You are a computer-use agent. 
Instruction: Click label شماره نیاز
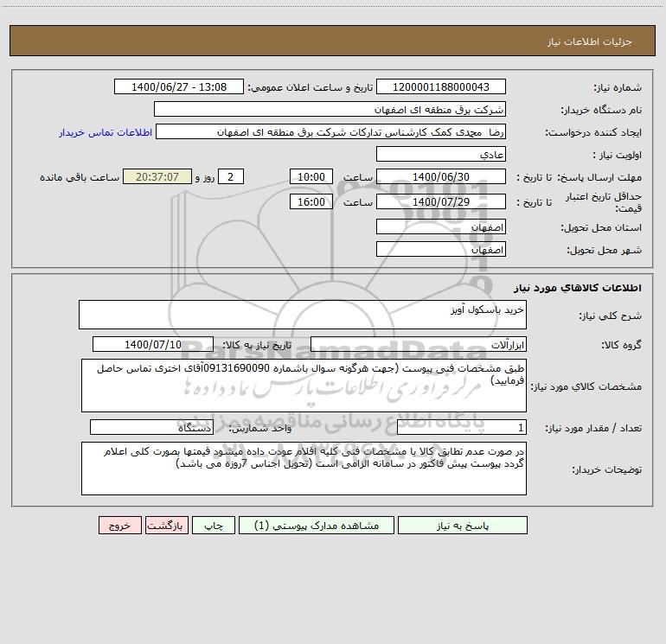[x=618, y=87]
